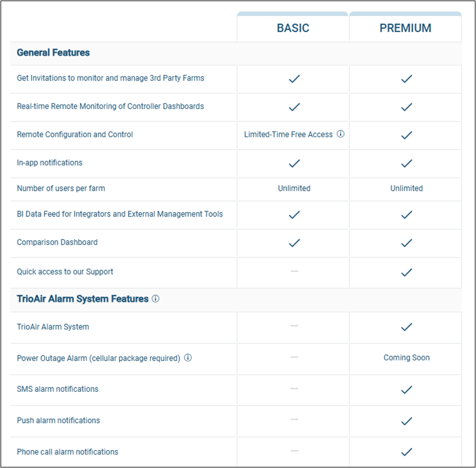Click Basic checkmark for Comparison Dashboard

pyautogui.click(x=294, y=243)
